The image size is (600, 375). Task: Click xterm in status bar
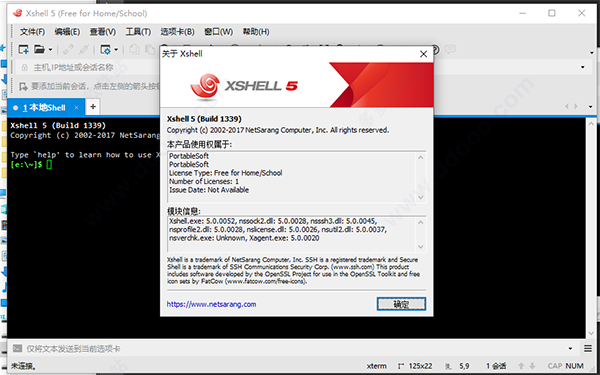click(377, 366)
